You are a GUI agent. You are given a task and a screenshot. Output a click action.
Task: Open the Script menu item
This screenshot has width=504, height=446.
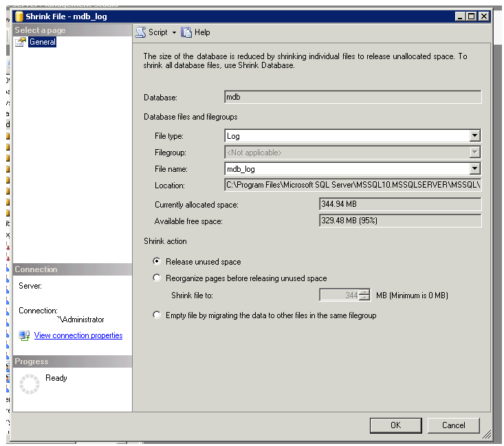[157, 32]
